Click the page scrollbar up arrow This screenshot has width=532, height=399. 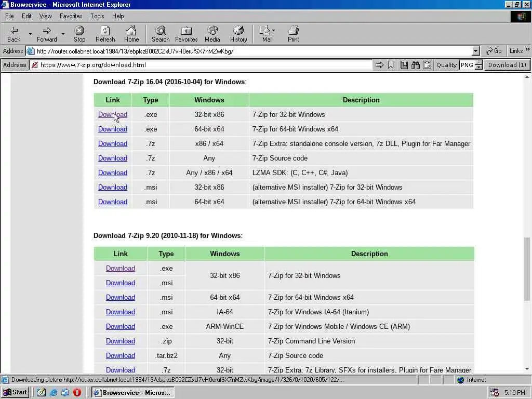527,77
